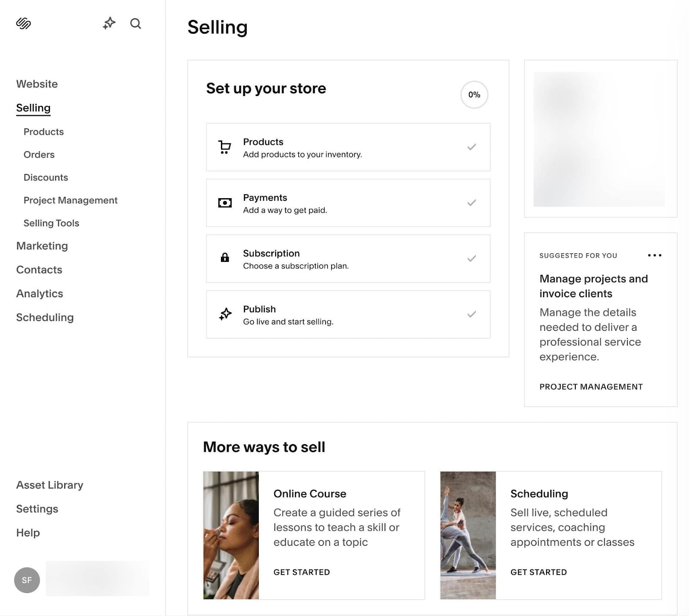The image size is (689, 616).
Task: Switch to the Analytics section
Action: [39, 293]
